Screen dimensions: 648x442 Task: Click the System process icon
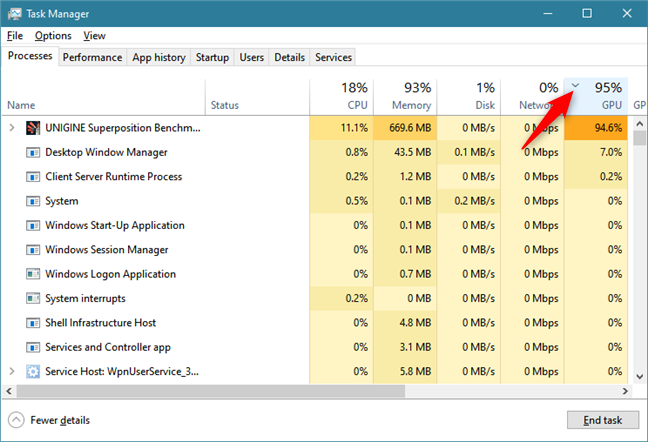point(33,201)
